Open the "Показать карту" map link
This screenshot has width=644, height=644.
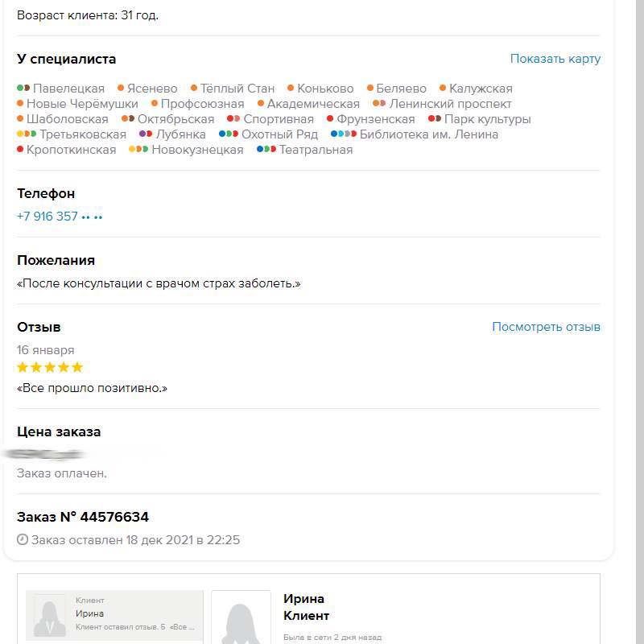pos(555,59)
